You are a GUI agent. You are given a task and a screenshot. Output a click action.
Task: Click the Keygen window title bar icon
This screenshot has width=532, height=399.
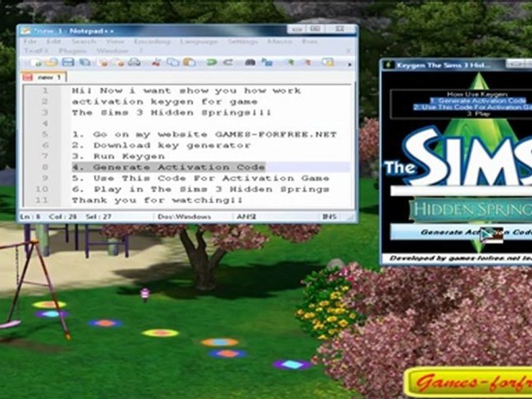point(389,65)
